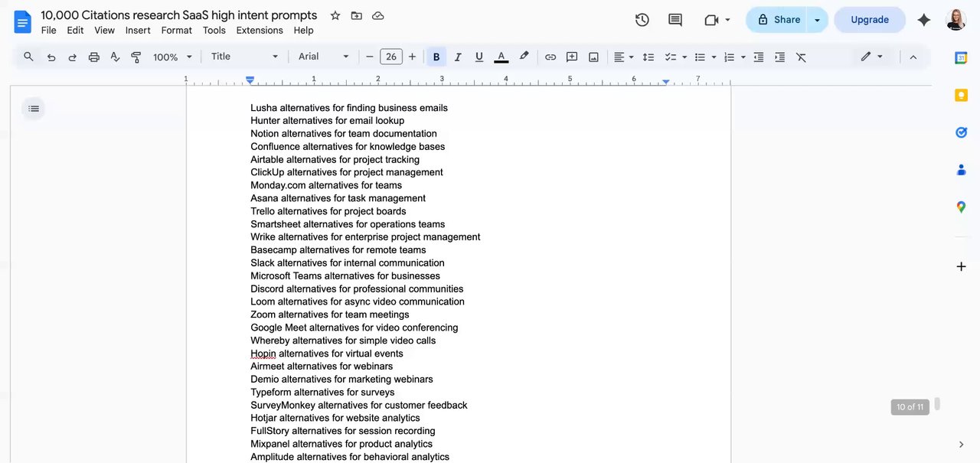Check the cloud document status icon

pyautogui.click(x=378, y=15)
